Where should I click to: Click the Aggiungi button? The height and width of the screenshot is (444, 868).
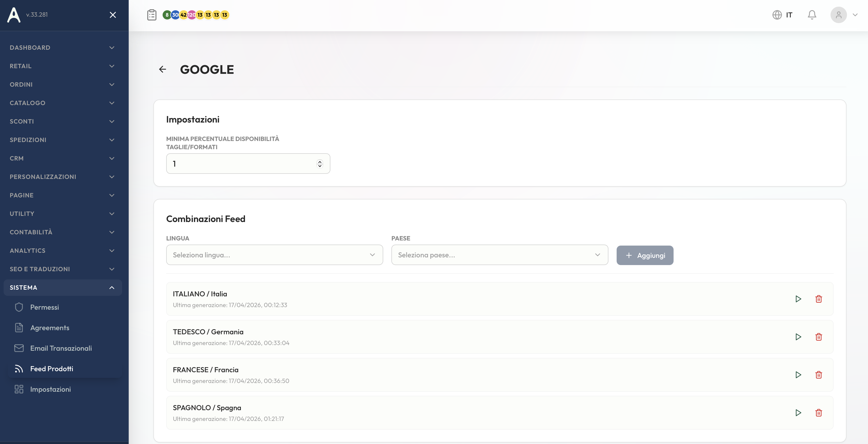[645, 255]
